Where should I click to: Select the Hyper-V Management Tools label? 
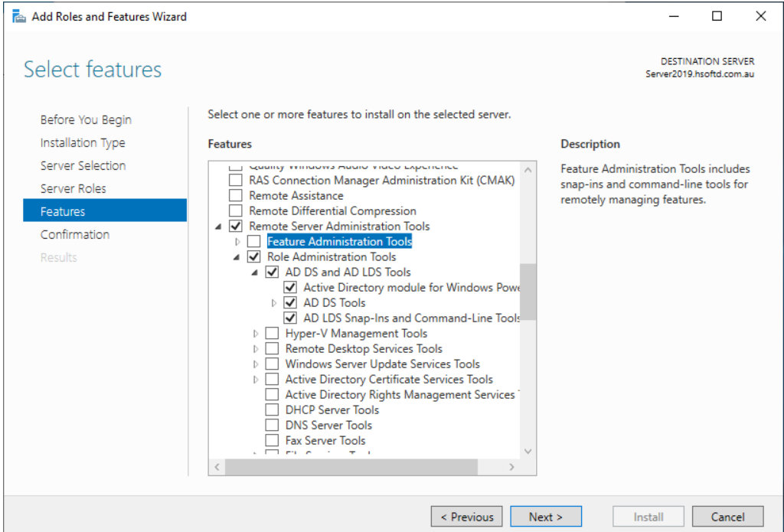tap(356, 334)
